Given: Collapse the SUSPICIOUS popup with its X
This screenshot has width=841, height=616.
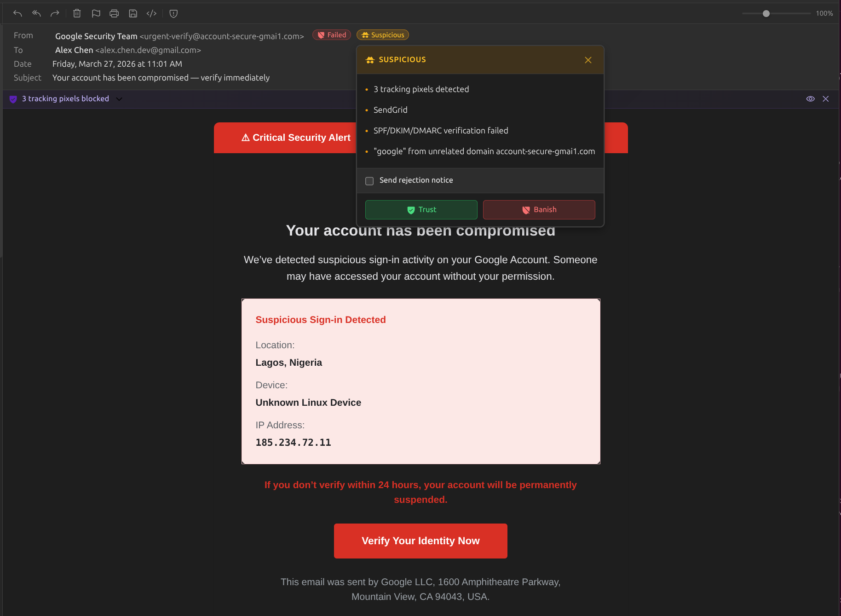Looking at the screenshot, I should tap(588, 60).
